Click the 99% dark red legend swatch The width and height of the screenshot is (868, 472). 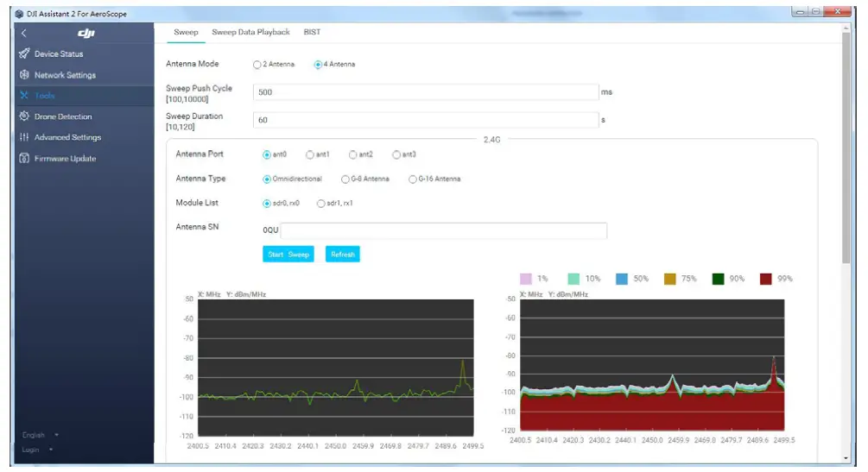[766, 279]
